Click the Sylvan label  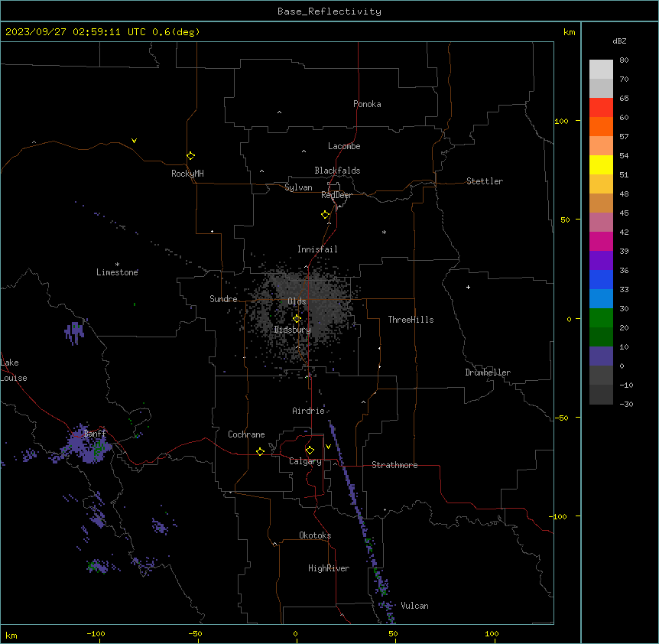298,187
